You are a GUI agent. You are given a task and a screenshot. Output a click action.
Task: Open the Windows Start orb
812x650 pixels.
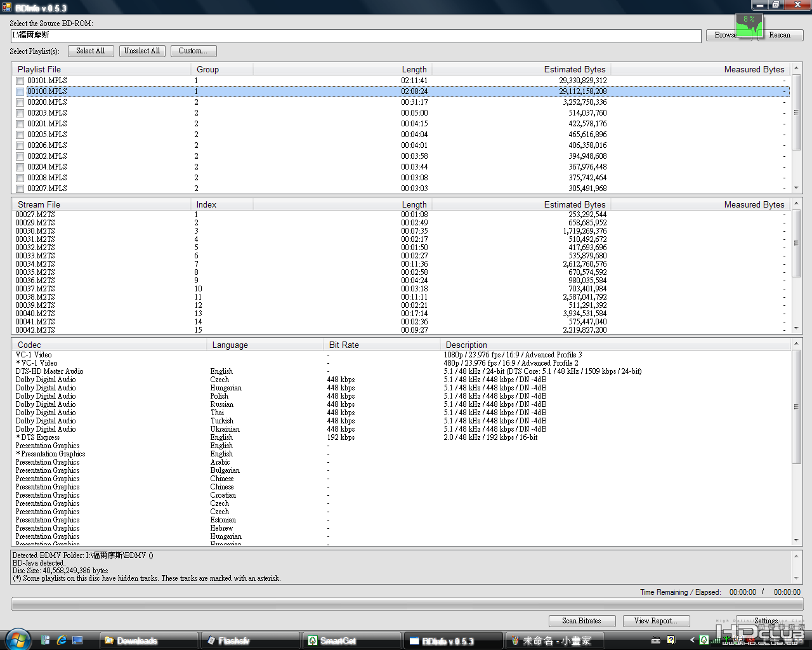17,639
